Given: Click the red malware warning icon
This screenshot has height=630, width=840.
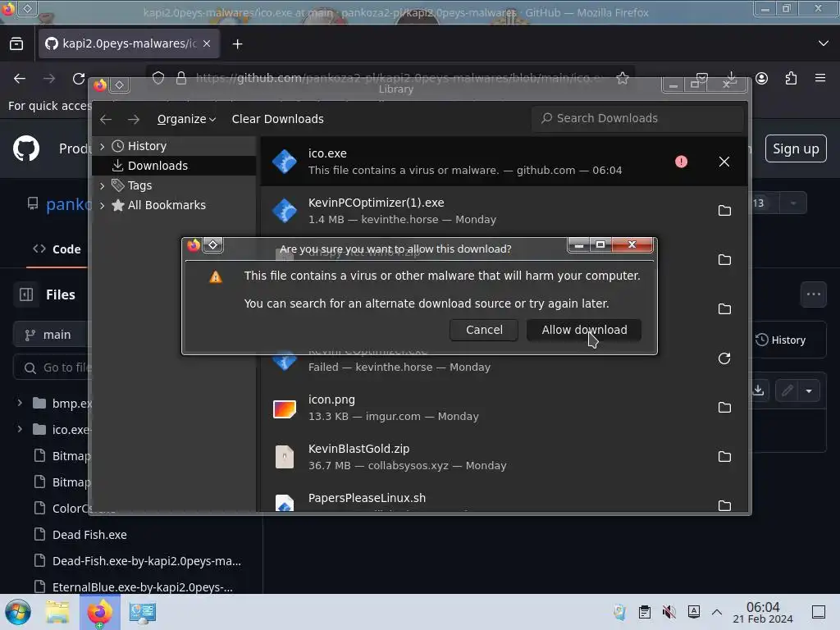Looking at the screenshot, I should [x=681, y=162].
